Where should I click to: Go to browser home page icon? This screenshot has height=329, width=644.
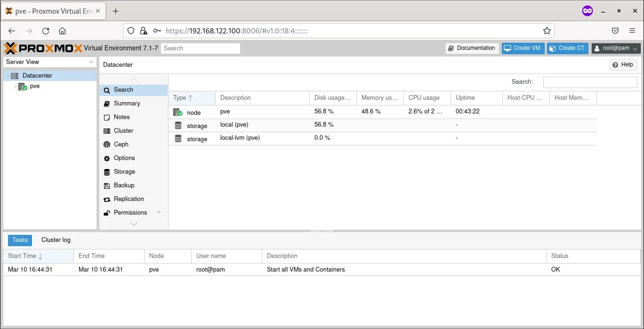tap(62, 31)
